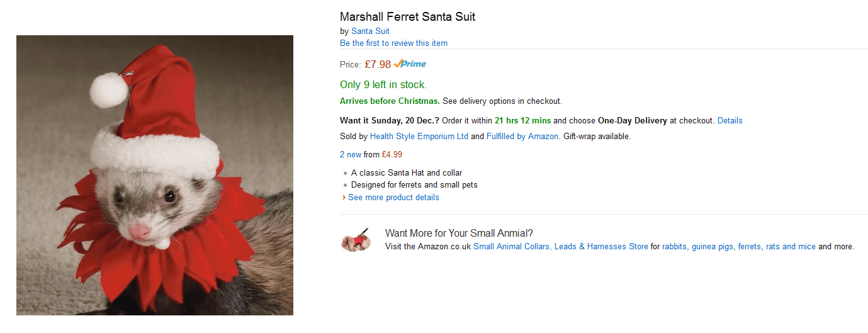868x333 pixels.
Task: Click the small animal harness thumbnail icon
Action: (x=356, y=240)
